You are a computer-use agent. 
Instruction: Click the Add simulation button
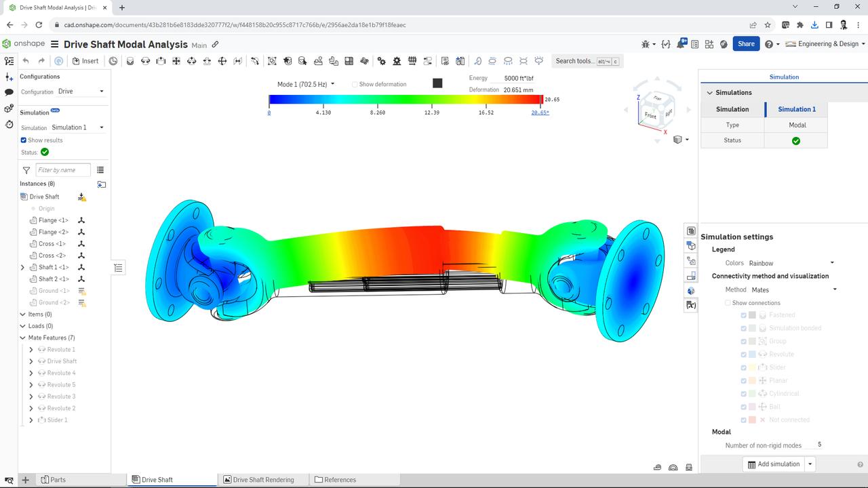[x=774, y=464]
